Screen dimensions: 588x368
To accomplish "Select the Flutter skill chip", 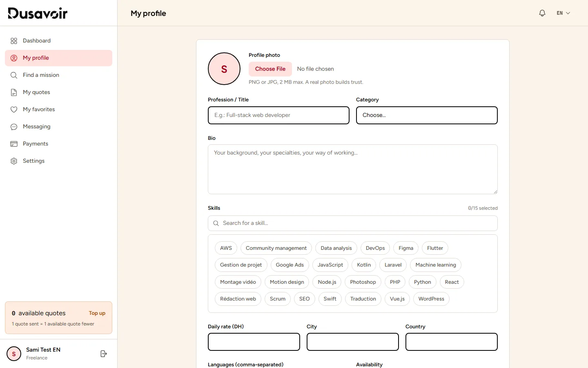I will tap(435, 248).
